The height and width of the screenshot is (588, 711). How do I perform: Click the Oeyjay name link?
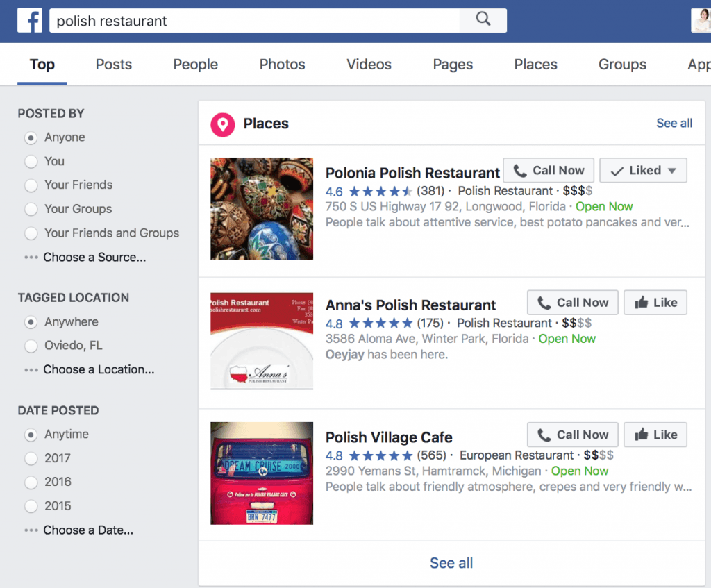(x=344, y=355)
